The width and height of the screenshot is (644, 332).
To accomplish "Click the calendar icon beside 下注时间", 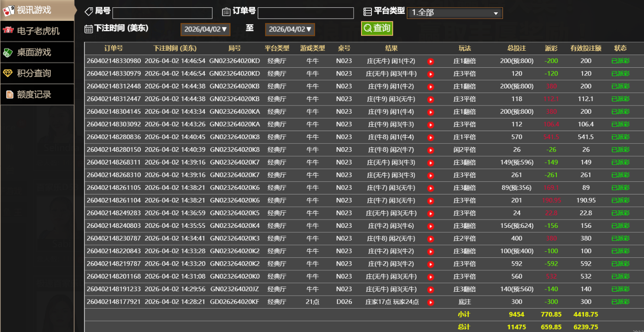I will pos(89,29).
